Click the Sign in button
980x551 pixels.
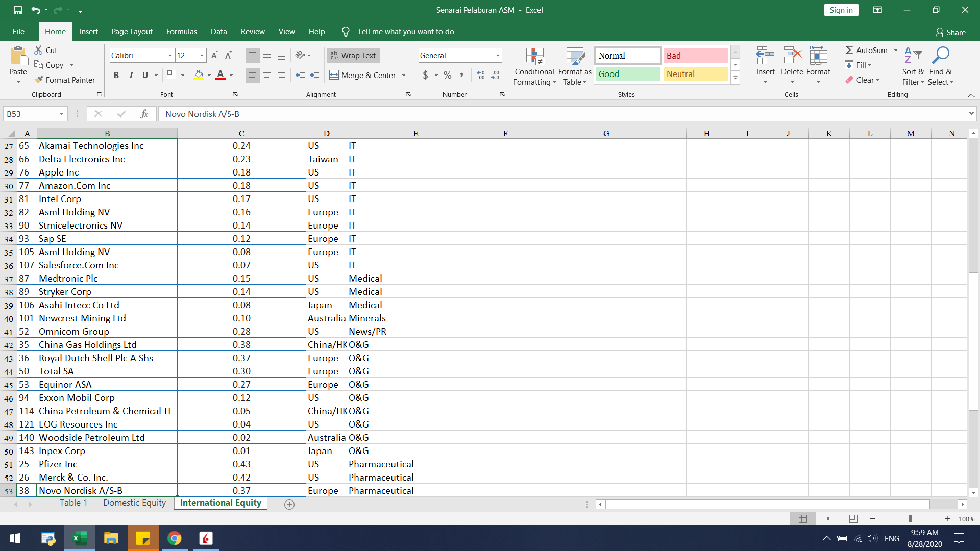tap(841, 10)
